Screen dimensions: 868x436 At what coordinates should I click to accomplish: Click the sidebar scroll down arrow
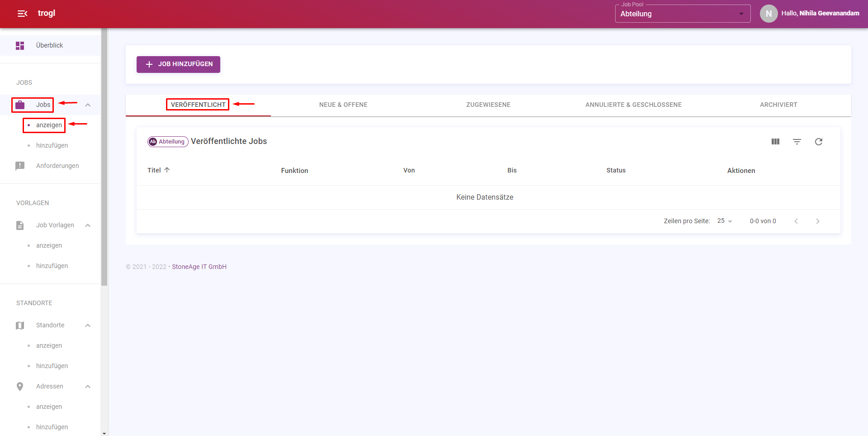click(104, 433)
